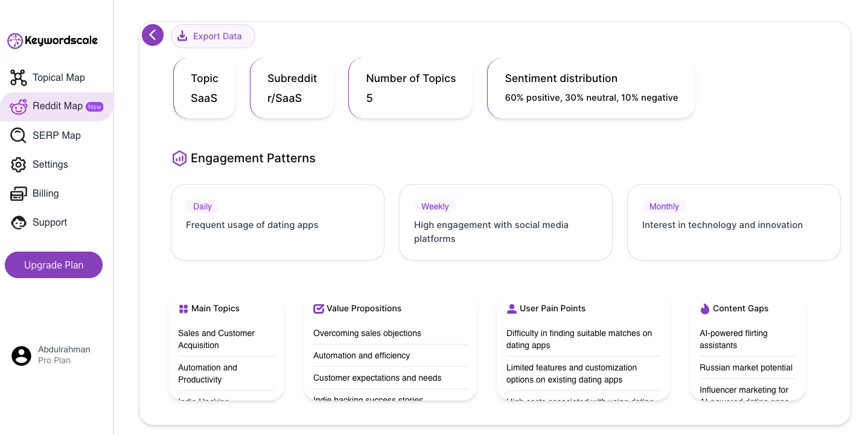Click the Reddit Map alien icon
The width and height of the screenshot is (868, 435).
19,107
